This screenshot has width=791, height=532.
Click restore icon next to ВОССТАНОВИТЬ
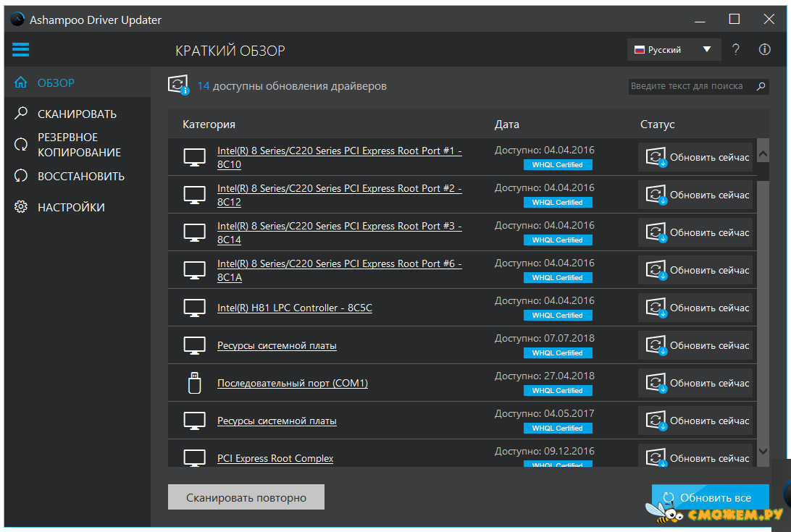tap(21, 175)
